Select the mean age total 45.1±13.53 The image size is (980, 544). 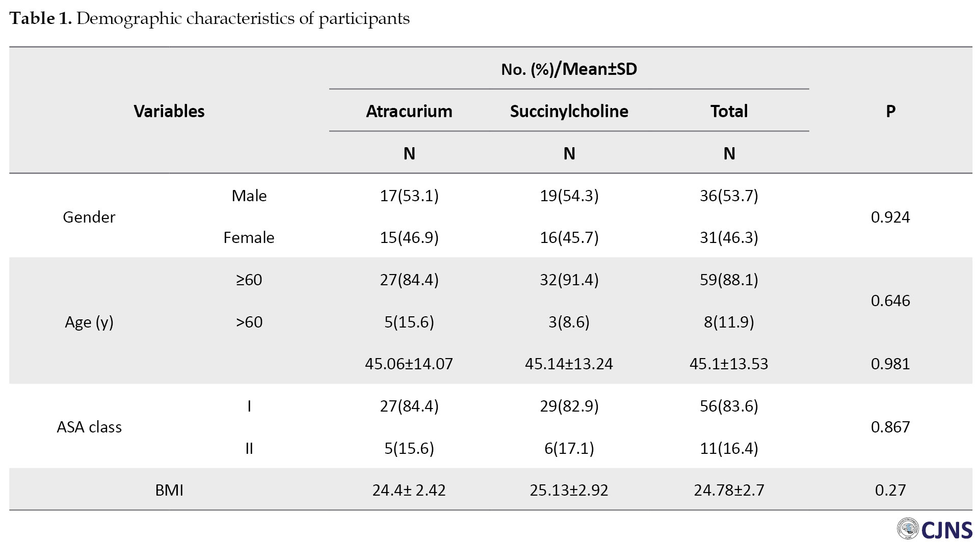click(729, 364)
